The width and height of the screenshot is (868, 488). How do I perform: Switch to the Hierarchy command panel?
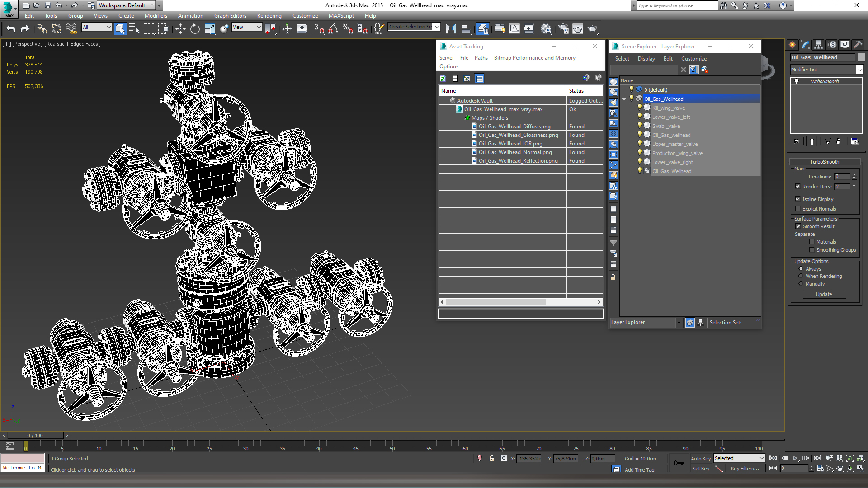(x=818, y=45)
